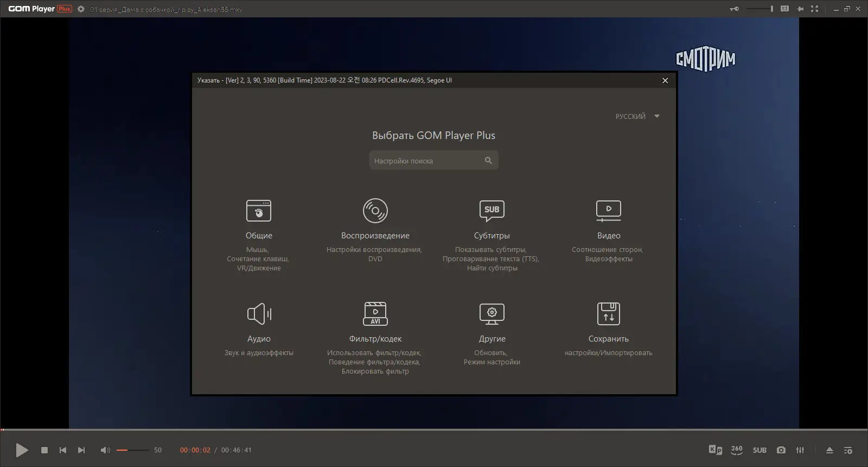Open the Другие settings category
This screenshot has width=868, height=467.
point(492,333)
